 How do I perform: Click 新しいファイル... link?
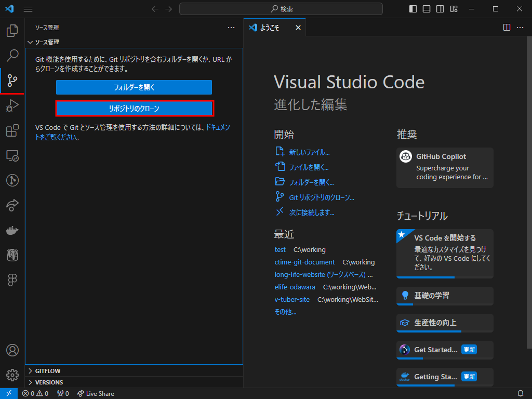[x=309, y=152]
